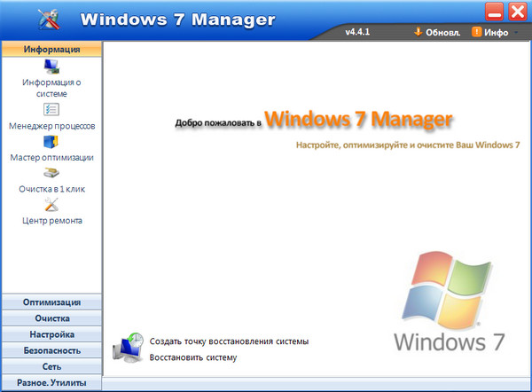This screenshot has width=532, height=392.
Task: Click the orange exclamation icon beside Инфо
Action: [476, 32]
